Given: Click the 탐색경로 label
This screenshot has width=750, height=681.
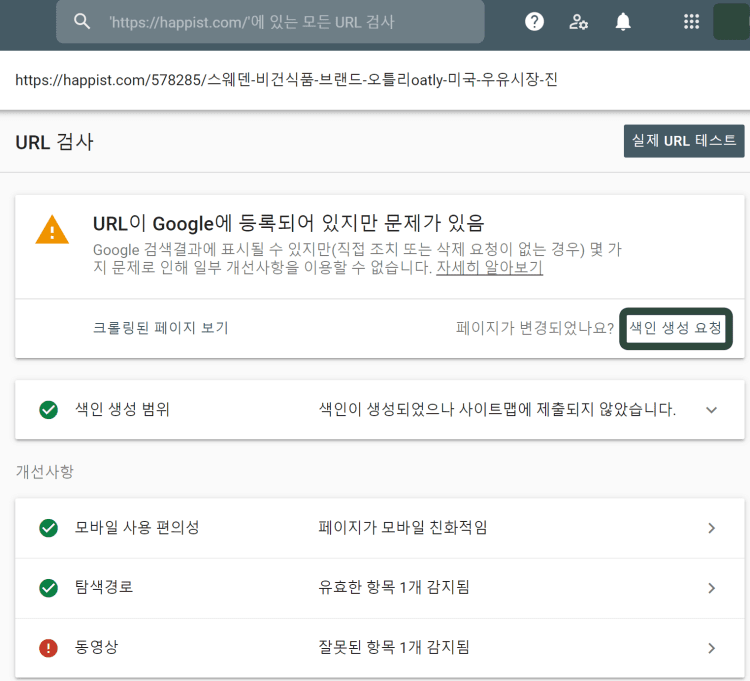Looking at the screenshot, I should (104, 587).
